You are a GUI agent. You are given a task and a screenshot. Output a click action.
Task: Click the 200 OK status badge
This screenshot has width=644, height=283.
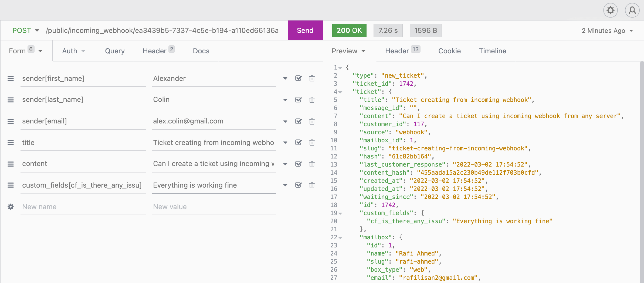349,30
